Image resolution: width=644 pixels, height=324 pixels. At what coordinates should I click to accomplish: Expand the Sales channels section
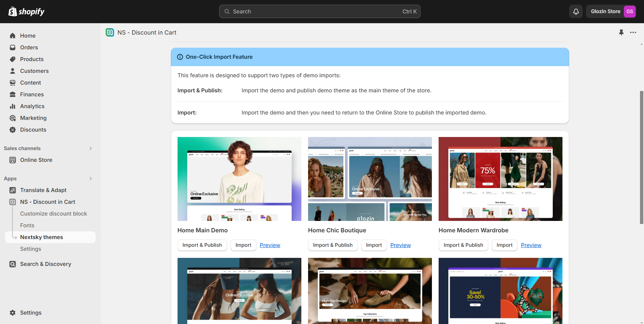[x=91, y=148]
